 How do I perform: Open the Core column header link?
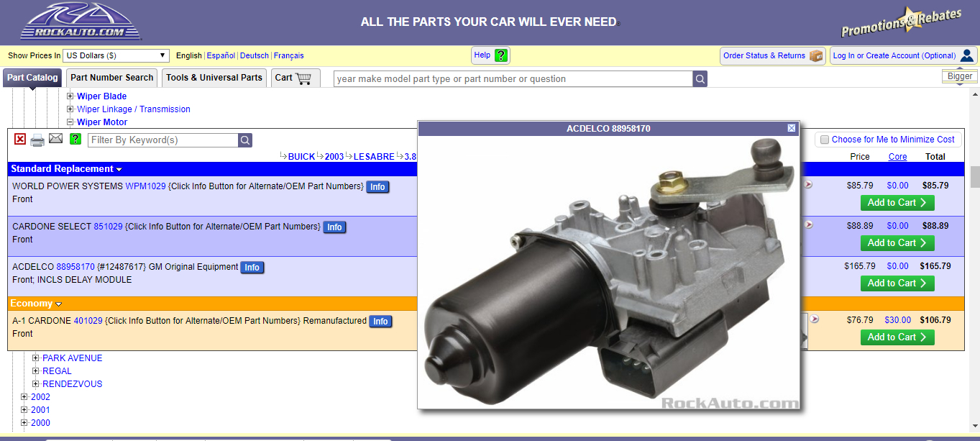click(x=898, y=157)
